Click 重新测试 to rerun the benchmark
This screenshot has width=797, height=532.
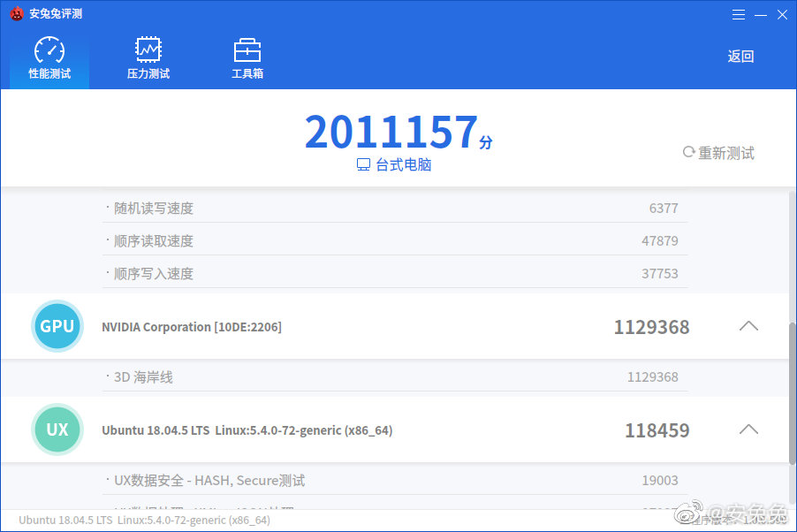click(x=718, y=153)
